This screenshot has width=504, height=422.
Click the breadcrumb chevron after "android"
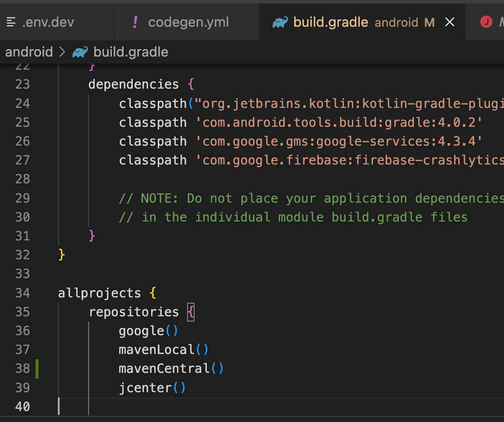(61, 52)
